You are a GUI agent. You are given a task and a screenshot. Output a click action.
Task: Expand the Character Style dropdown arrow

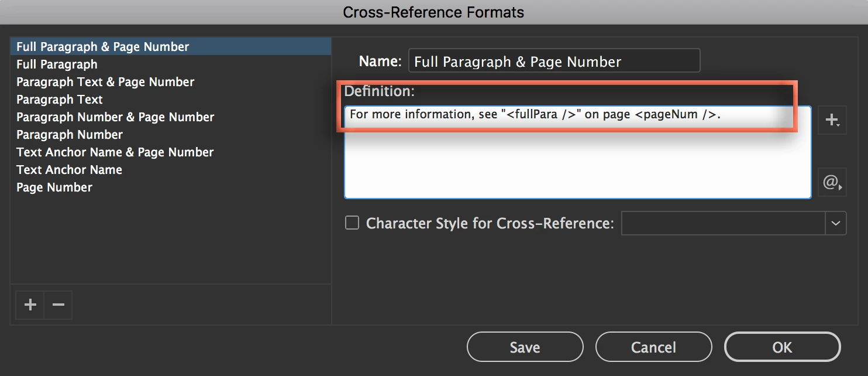836,223
